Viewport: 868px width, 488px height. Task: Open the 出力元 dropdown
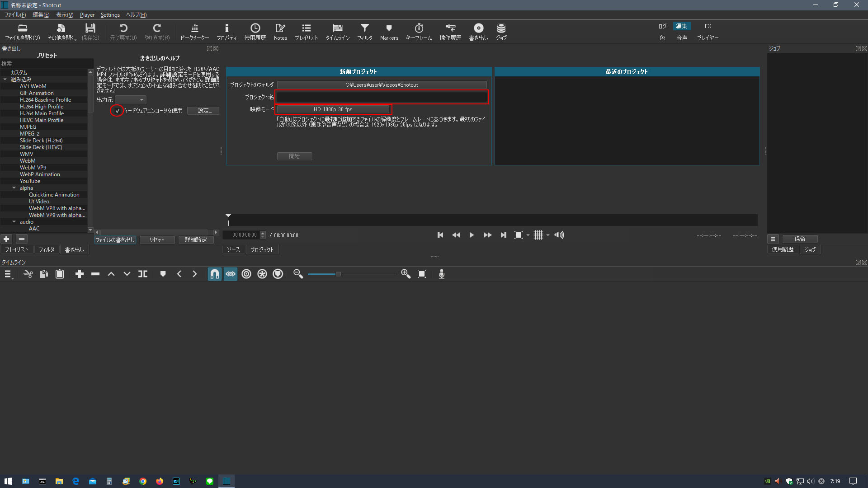(x=130, y=100)
